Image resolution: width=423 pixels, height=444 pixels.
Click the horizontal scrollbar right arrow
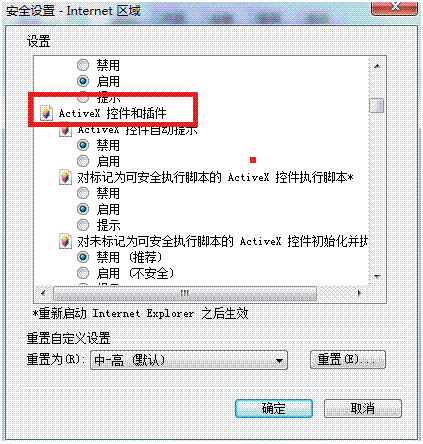point(359,293)
